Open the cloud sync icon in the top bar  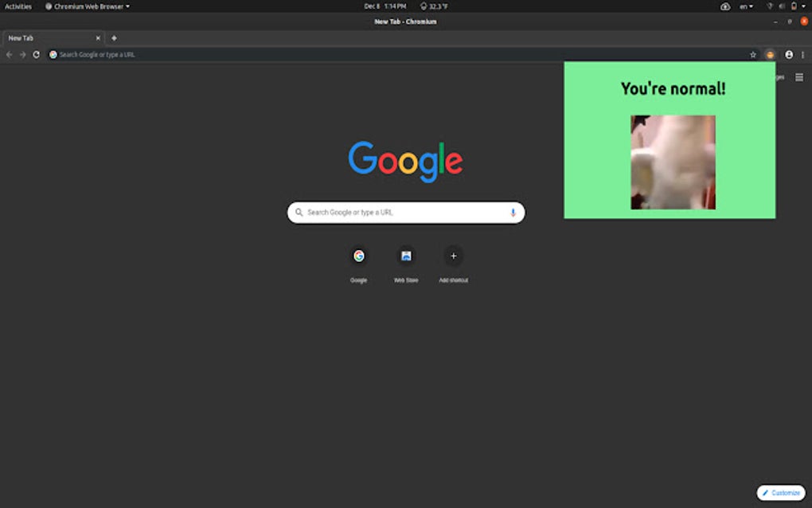[724, 6]
